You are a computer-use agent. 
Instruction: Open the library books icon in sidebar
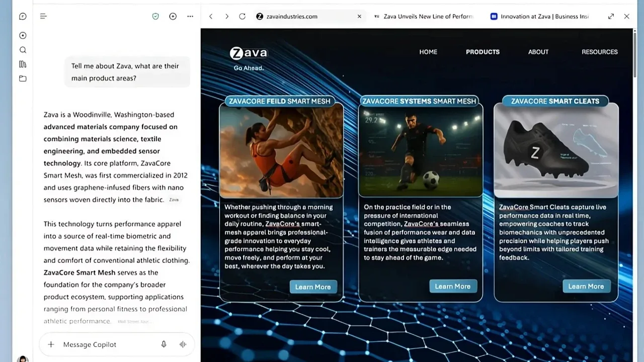click(23, 64)
